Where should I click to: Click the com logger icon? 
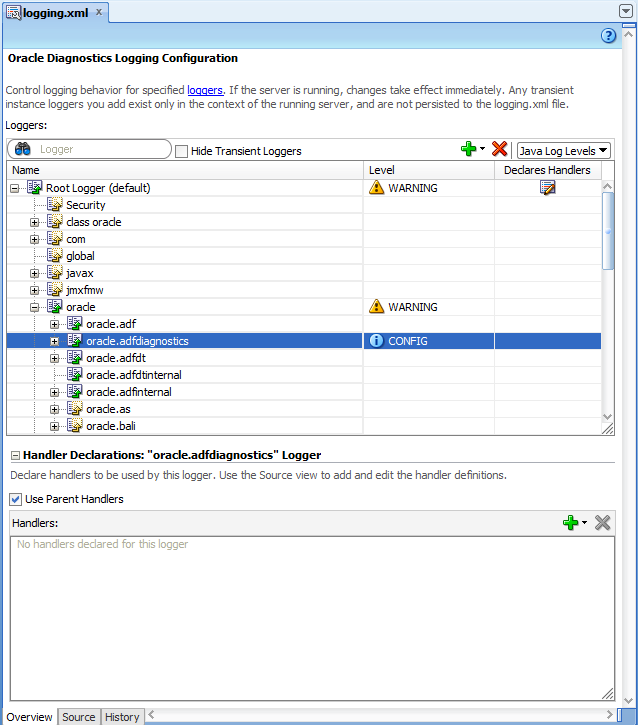pos(55,239)
